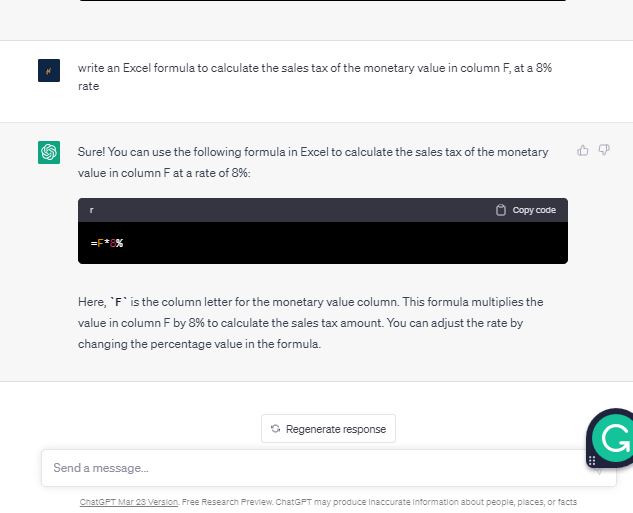Click the send message arrow icon
633x513 pixels.
(599, 471)
